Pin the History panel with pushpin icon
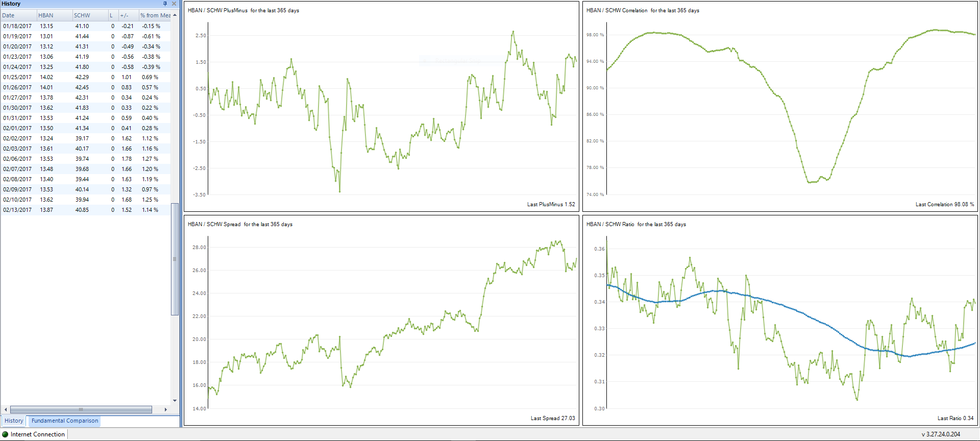 point(165,4)
